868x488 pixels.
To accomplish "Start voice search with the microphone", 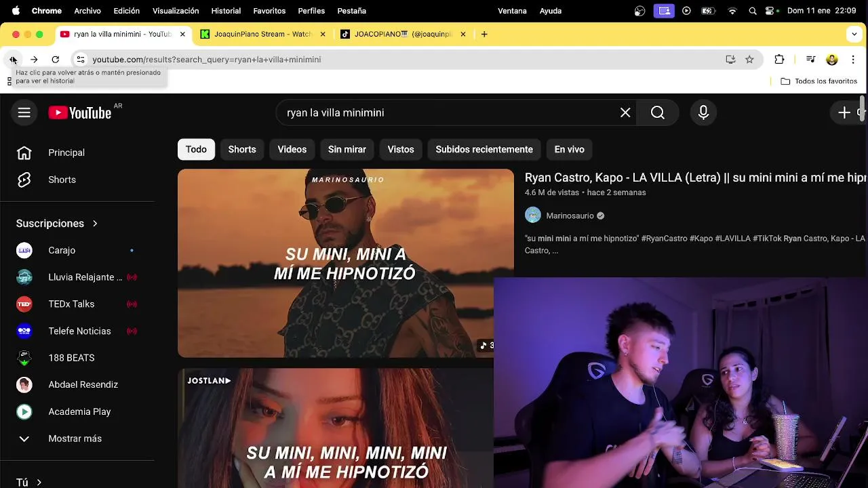I will pyautogui.click(x=703, y=113).
